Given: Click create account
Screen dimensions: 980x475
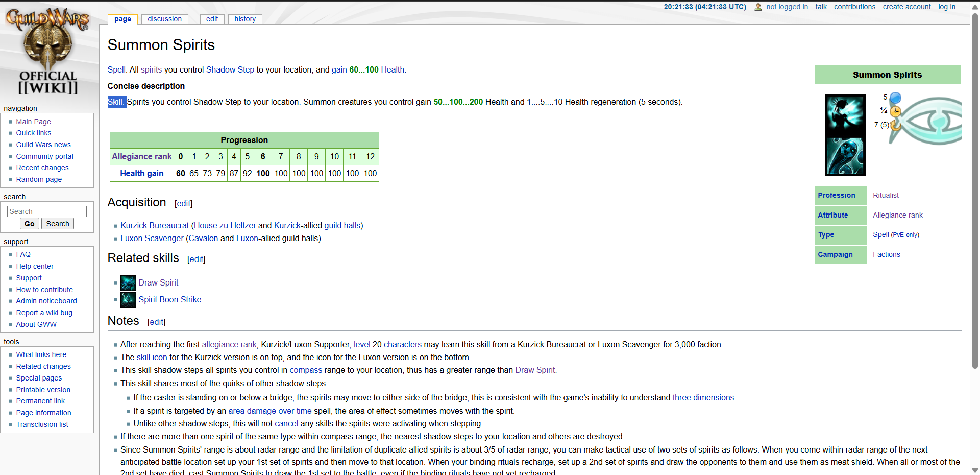Looking at the screenshot, I should point(906,7).
